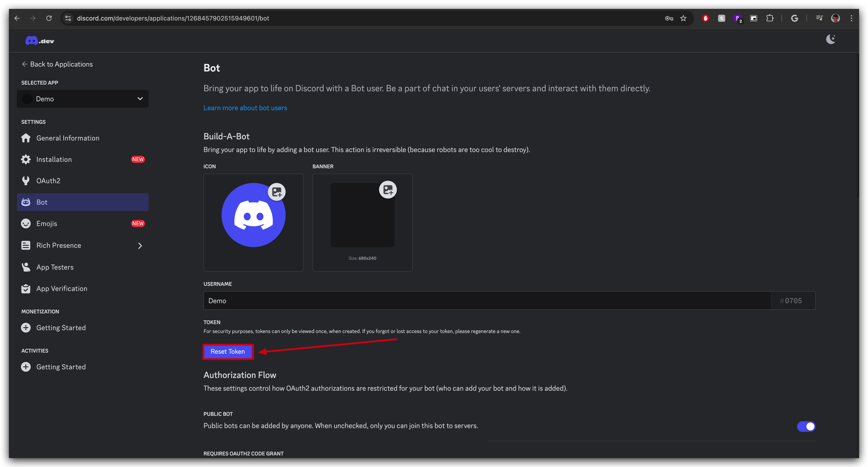Click the bot icon avatar thumbnail

click(x=253, y=215)
